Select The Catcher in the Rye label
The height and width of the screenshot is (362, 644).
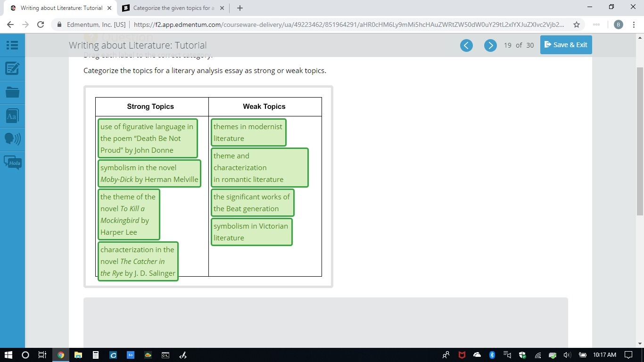point(138,261)
